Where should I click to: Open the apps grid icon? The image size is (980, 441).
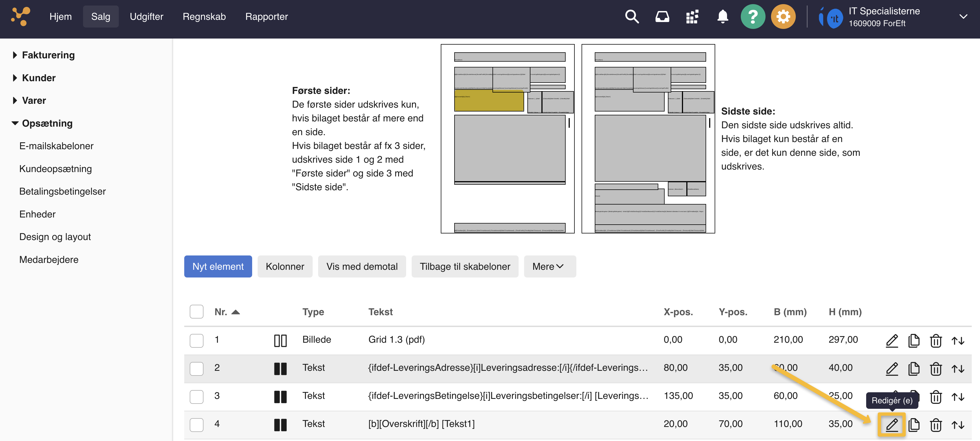click(692, 17)
